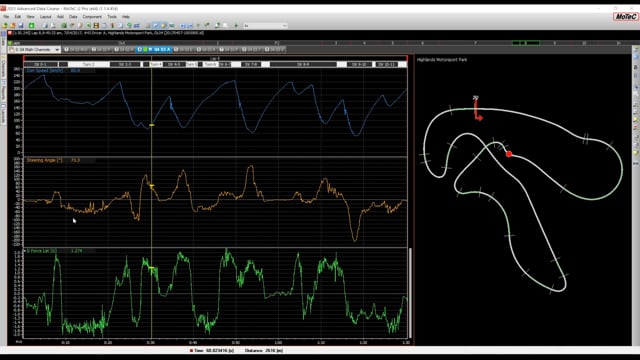Click the green play arrow toolbar icon
640x360 pixels.
[236, 25]
